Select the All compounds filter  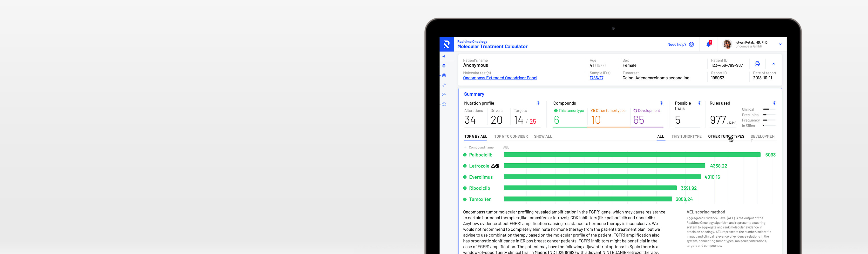[x=660, y=136]
